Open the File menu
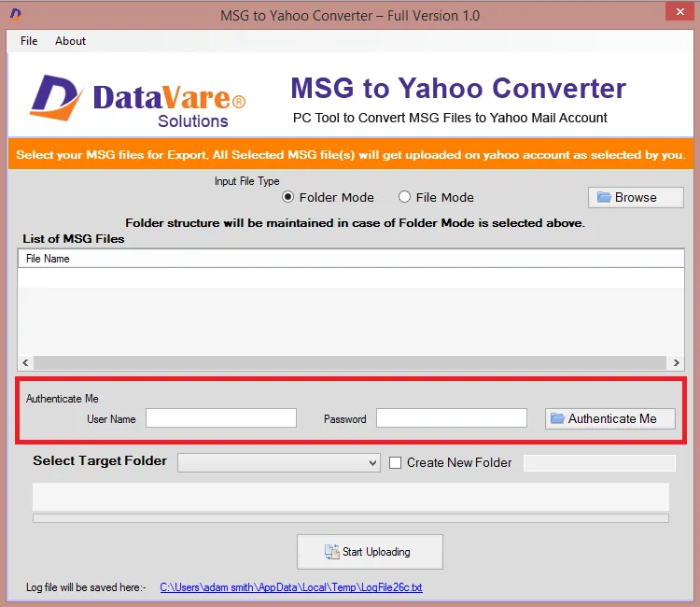 (29, 41)
